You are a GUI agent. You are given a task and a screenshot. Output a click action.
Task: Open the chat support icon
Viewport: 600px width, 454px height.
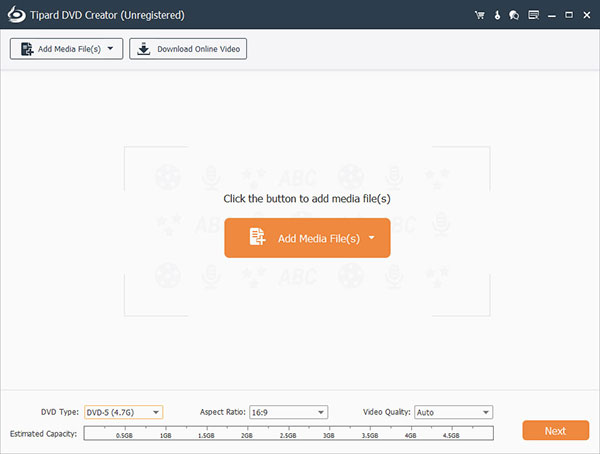click(513, 16)
